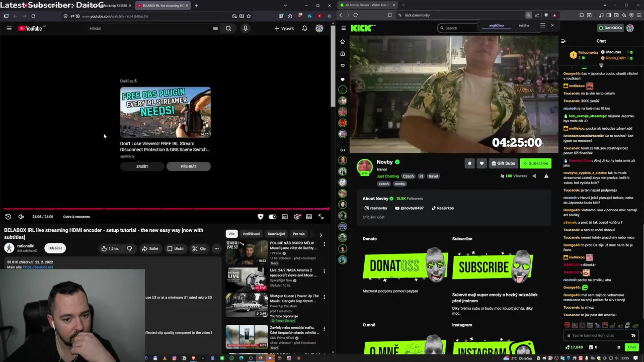The image size is (644, 362).
Task: Turn on YouTube subtitles button
Action: (285, 217)
